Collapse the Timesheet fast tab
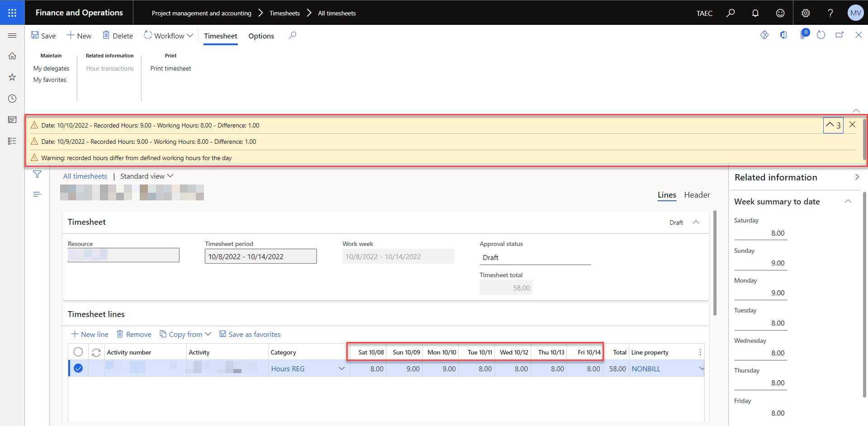 696,222
